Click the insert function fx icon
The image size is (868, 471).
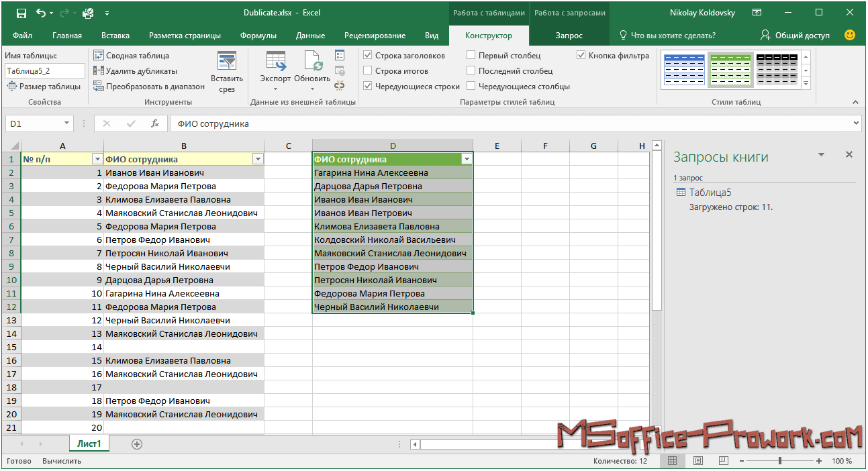155,124
